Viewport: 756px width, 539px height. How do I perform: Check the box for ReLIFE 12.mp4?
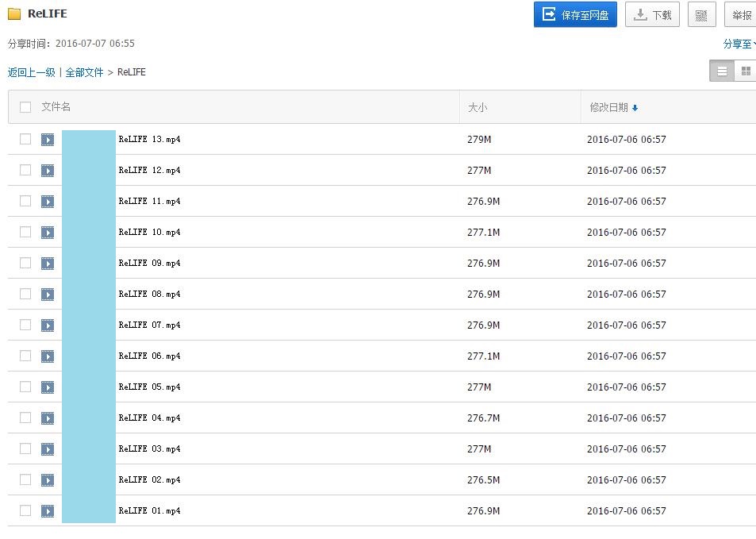pyautogui.click(x=25, y=170)
